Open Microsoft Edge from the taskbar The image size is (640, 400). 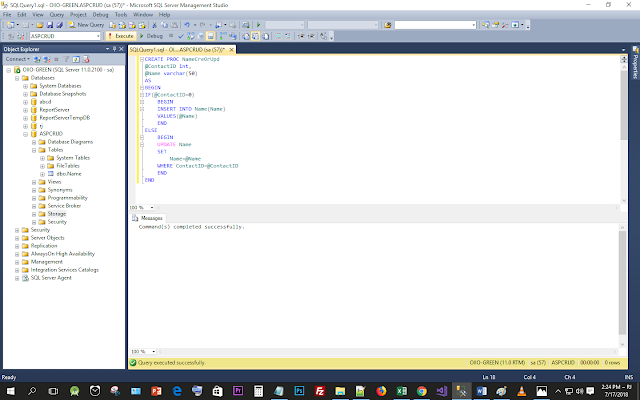pyautogui.click(x=177, y=391)
